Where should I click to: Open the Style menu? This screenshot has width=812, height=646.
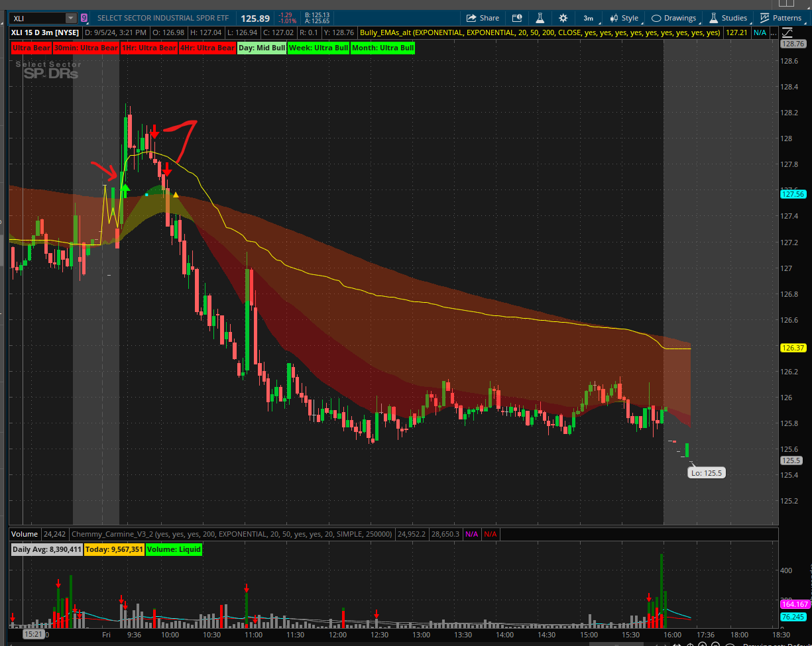pyautogui.click(x=624, y=19)
